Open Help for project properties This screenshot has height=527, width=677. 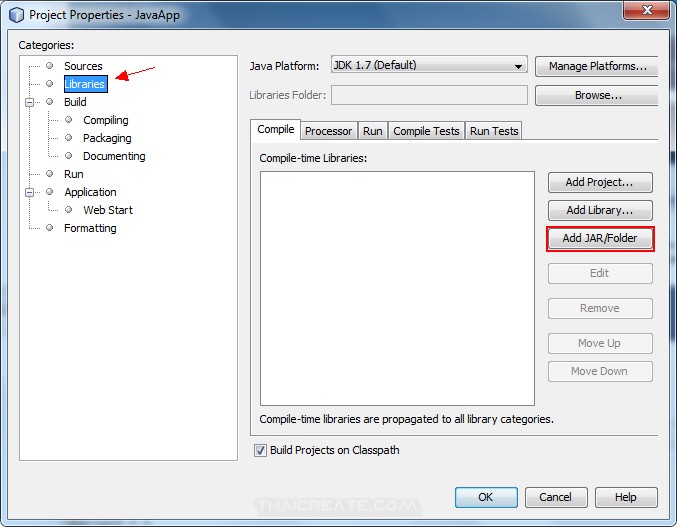[626, 497]
